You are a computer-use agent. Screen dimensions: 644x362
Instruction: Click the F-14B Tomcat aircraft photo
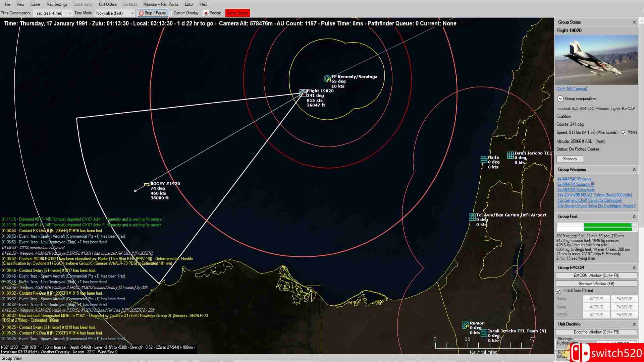(596, 60)
